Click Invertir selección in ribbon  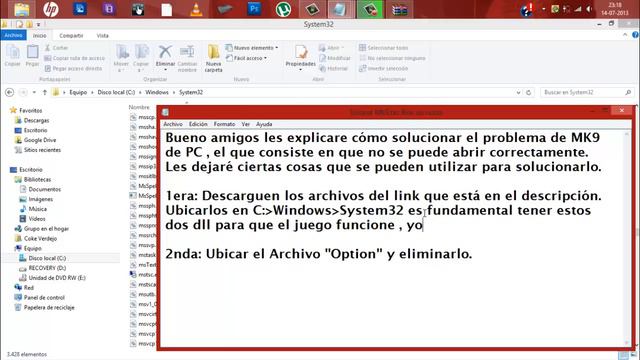(383, 69)
